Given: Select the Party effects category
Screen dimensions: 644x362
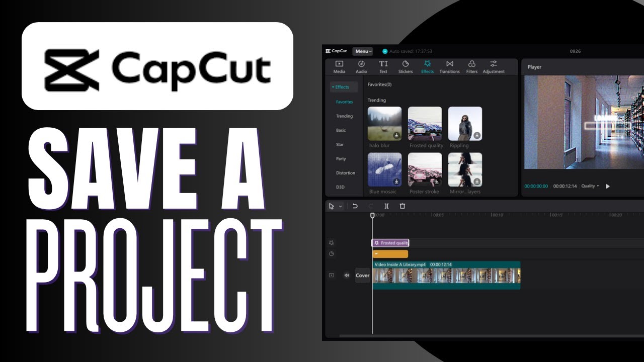Looking at the screenshot, I should click(x=341, y=158).
